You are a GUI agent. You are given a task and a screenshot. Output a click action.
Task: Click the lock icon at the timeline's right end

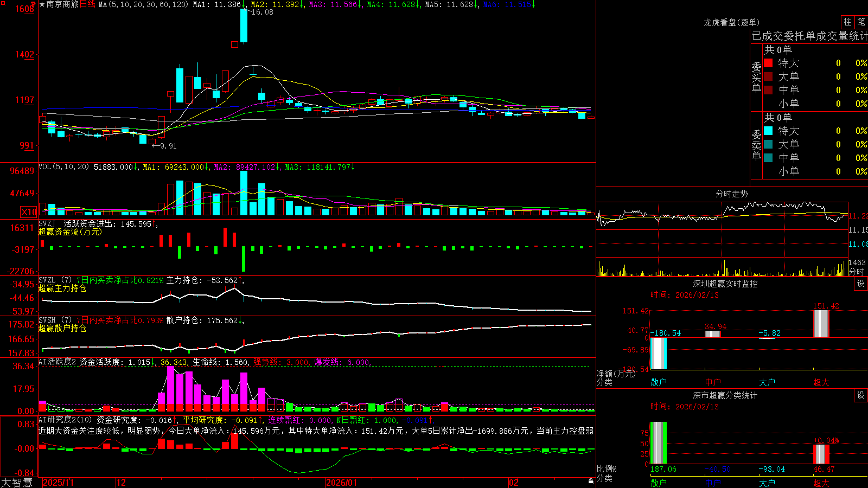click(591, 481)
